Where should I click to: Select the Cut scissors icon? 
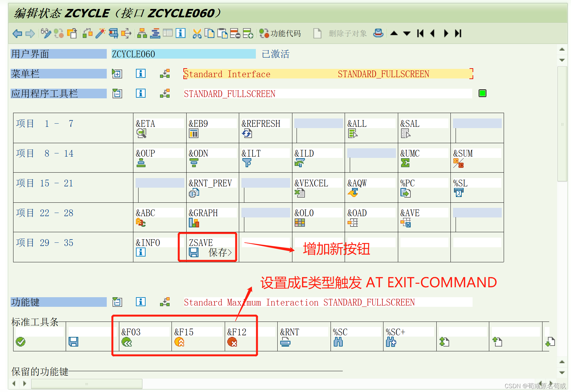coord(197,33)
